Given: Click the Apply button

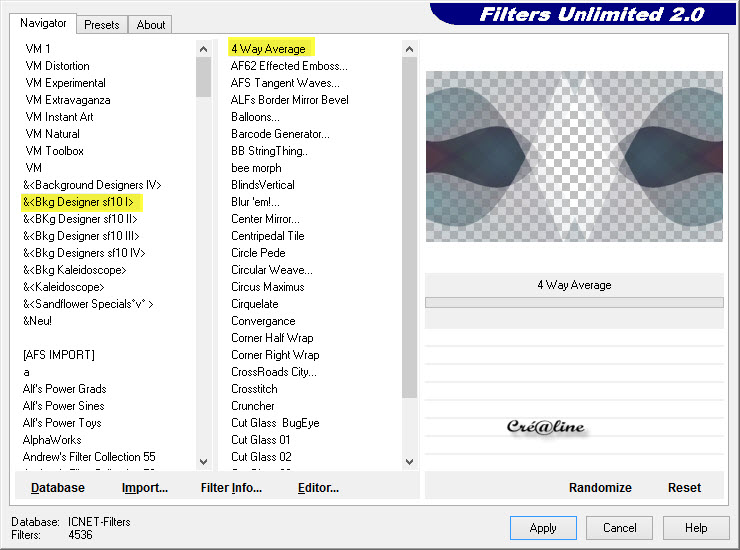Looking at the screenshot, I should coord(543,528).
